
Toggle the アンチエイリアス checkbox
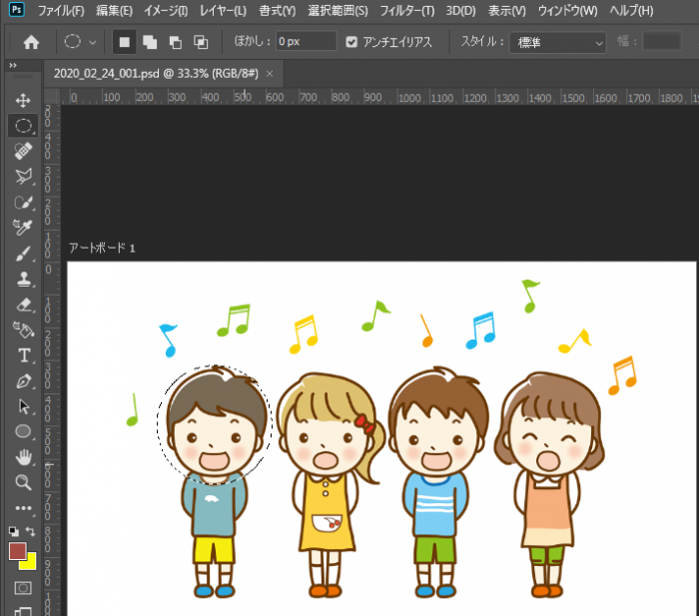(351, 42)
